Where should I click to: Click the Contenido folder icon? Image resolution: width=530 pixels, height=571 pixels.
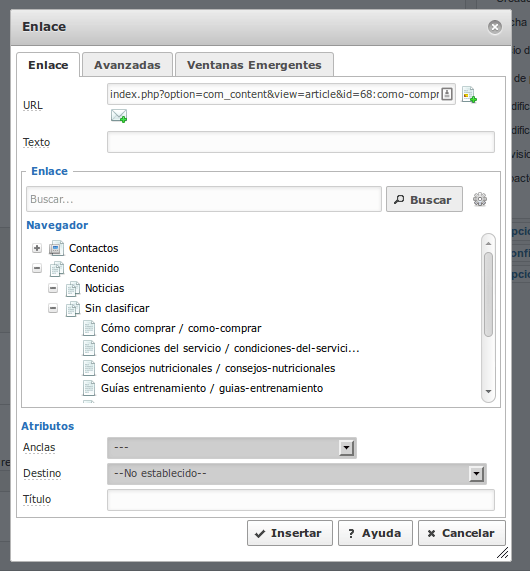56,269
